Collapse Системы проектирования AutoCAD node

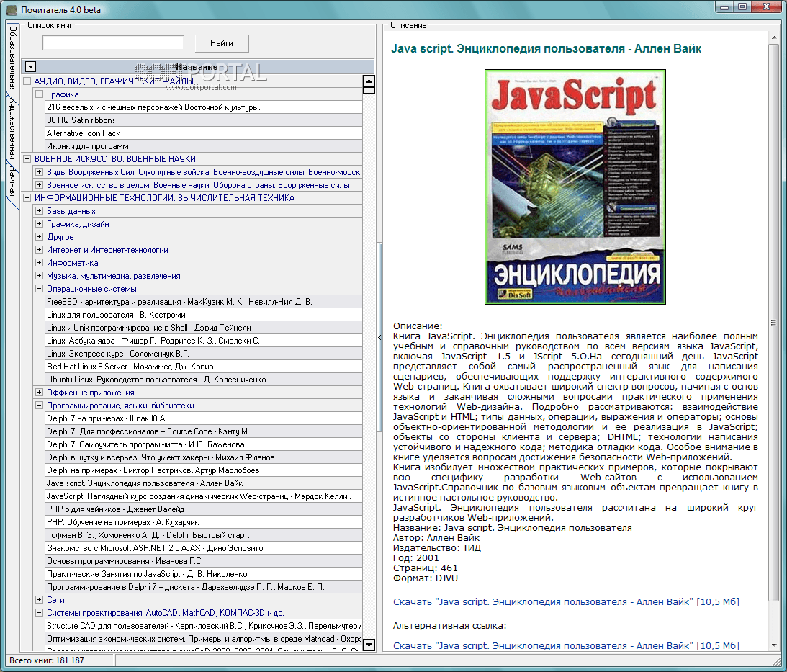pos(39,613)
